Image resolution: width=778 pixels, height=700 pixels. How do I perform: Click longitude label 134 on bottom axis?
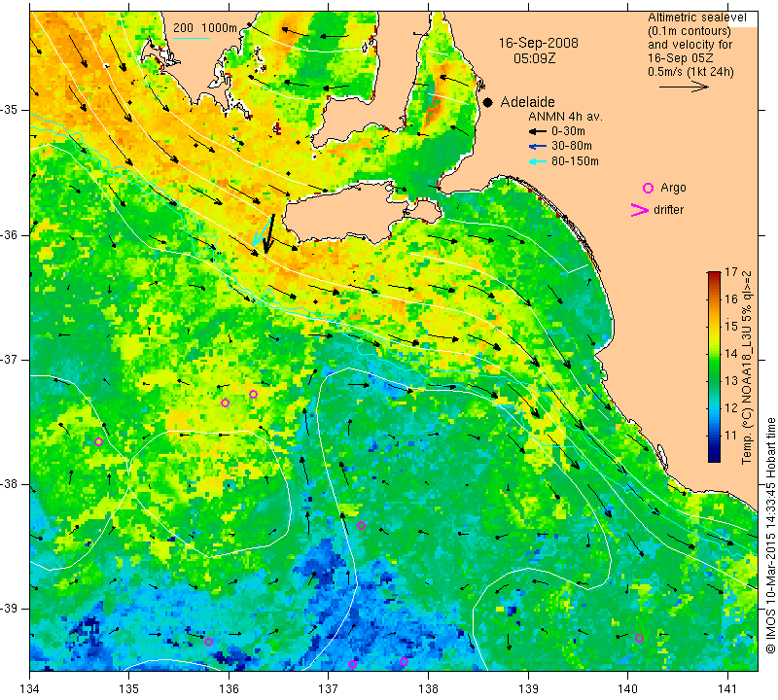(x=30, y=689)
